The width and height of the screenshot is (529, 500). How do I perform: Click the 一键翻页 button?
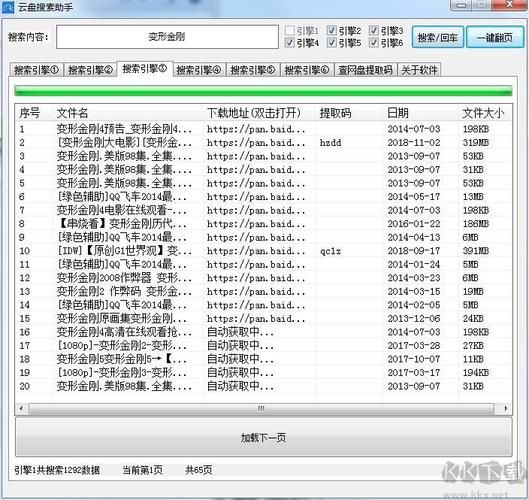[x=495, y=37]
